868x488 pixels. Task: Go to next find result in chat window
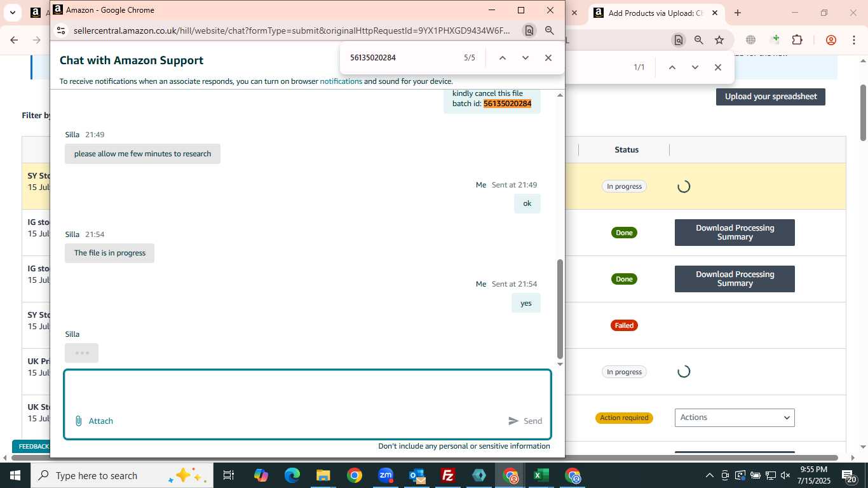pos(525,58)
